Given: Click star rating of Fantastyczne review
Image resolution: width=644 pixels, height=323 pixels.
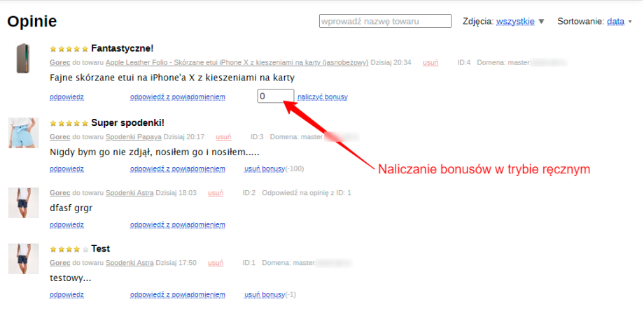Looking at the screenshot, I should (69, 49).
